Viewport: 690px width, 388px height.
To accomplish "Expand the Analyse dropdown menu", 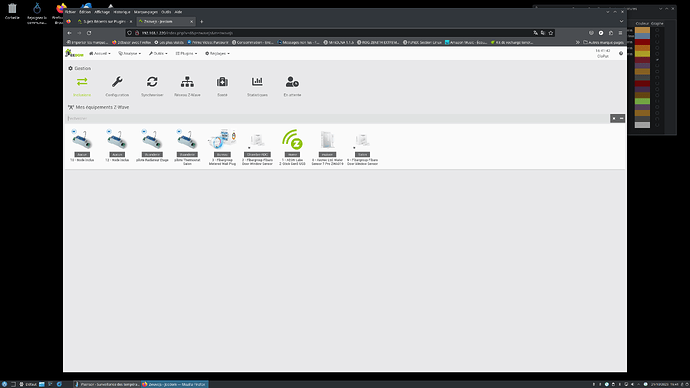I will [129, 53].
